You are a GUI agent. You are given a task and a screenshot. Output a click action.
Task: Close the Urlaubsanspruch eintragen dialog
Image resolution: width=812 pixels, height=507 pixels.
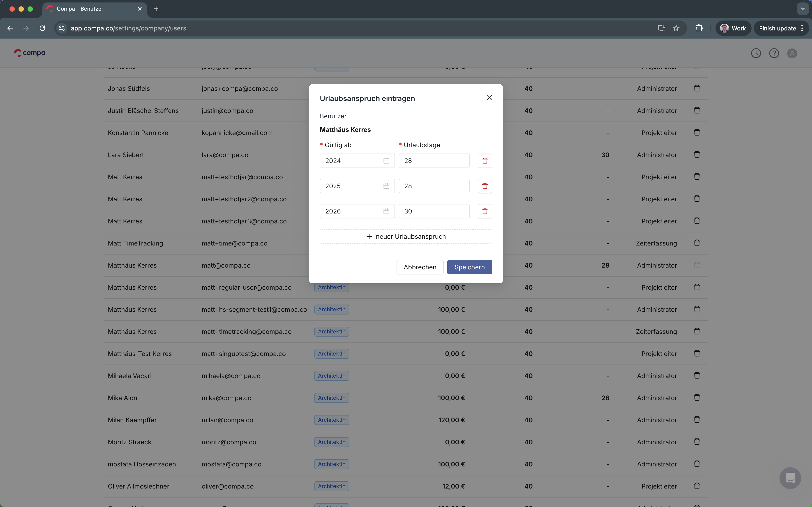489,98
